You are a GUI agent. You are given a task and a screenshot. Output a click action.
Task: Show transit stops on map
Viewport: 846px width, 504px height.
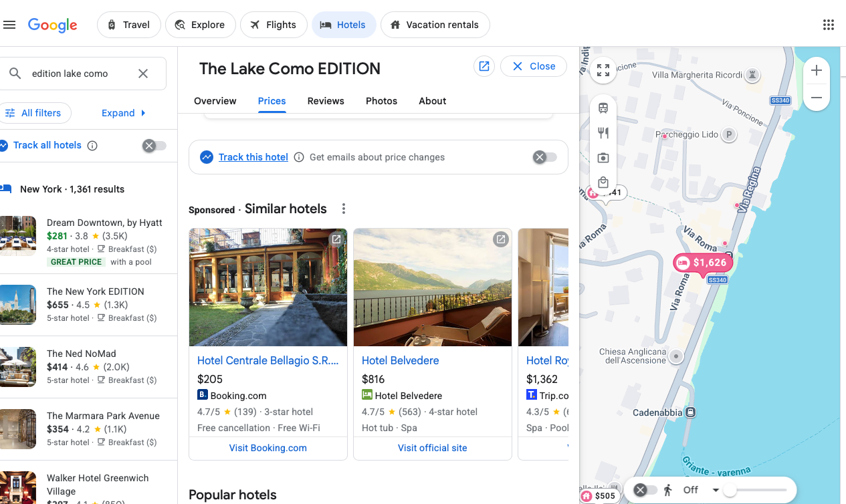(603, 108)
